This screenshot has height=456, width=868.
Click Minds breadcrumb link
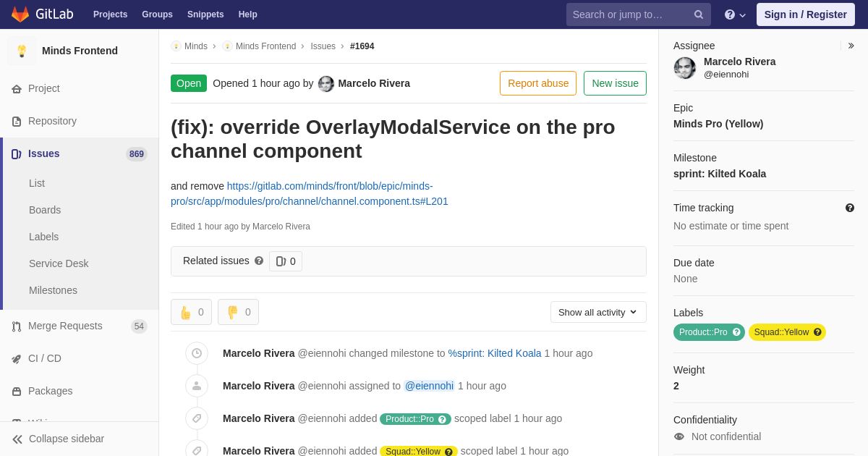pos(196,46)
